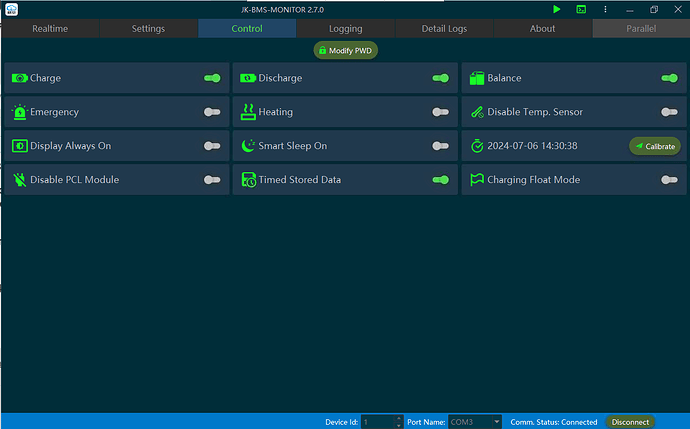Toggle the Discharge switch

click(x=440, y=78)
